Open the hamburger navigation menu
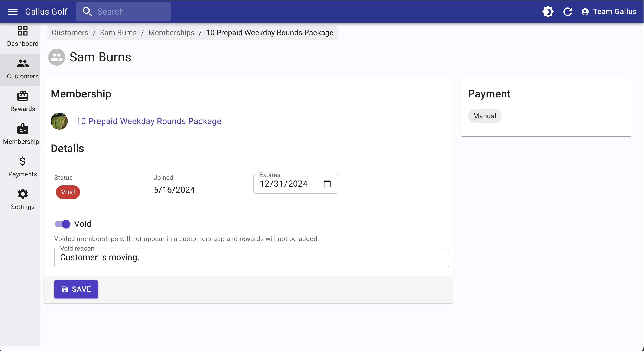Image resolution: width=644 pixels, height=351 pixels. coord(13,12)
